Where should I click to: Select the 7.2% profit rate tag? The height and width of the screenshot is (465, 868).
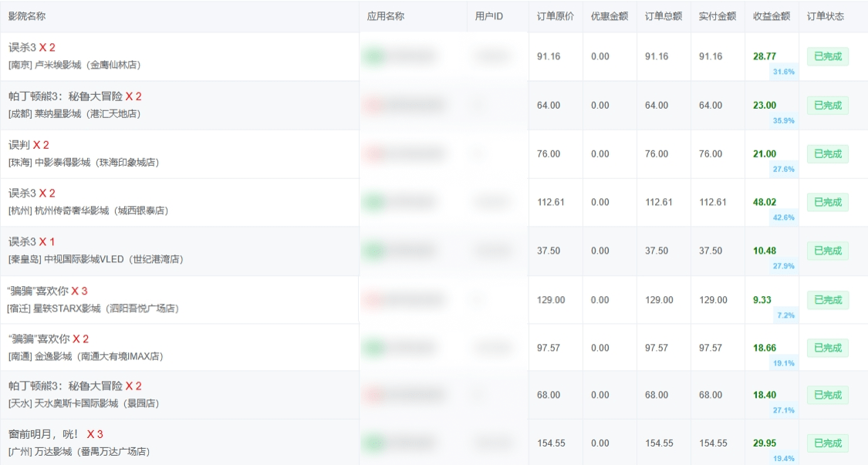[785, 315]
